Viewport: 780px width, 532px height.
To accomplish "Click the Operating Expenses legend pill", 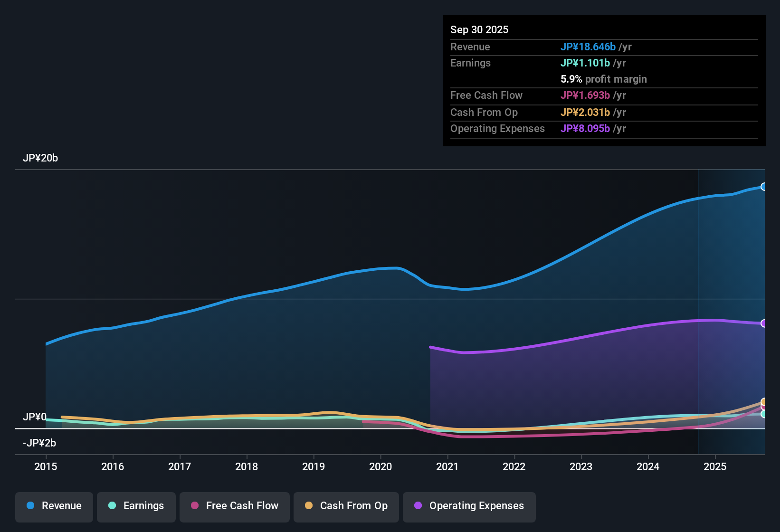I will coord(469,506).
